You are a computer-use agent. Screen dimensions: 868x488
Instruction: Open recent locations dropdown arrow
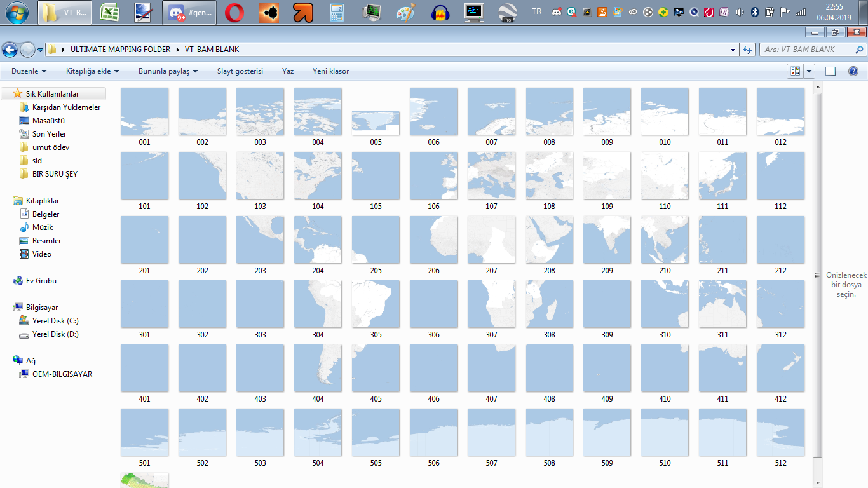pos(40,50)
